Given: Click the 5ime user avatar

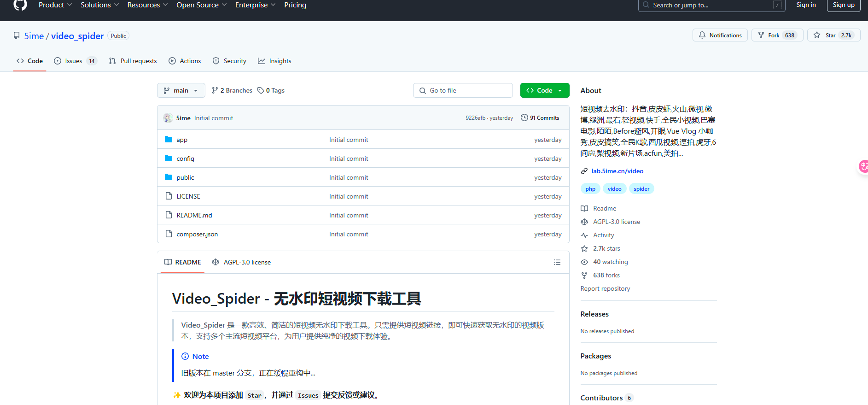Looking at the screenshot, I should pyautogui.click(x=168, y=118).
